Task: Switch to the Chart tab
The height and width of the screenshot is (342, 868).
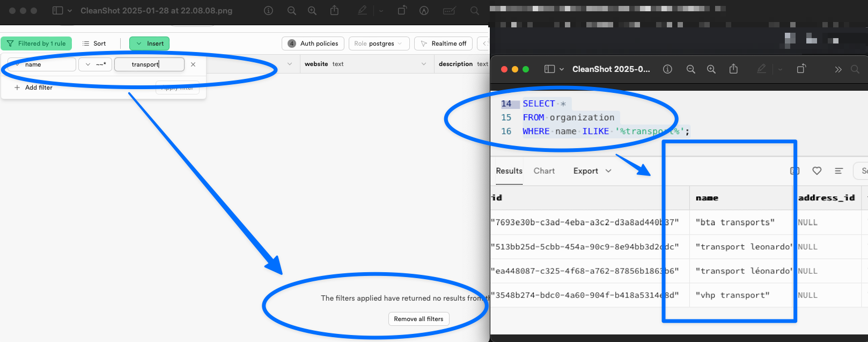Action: tap(544, 171)
